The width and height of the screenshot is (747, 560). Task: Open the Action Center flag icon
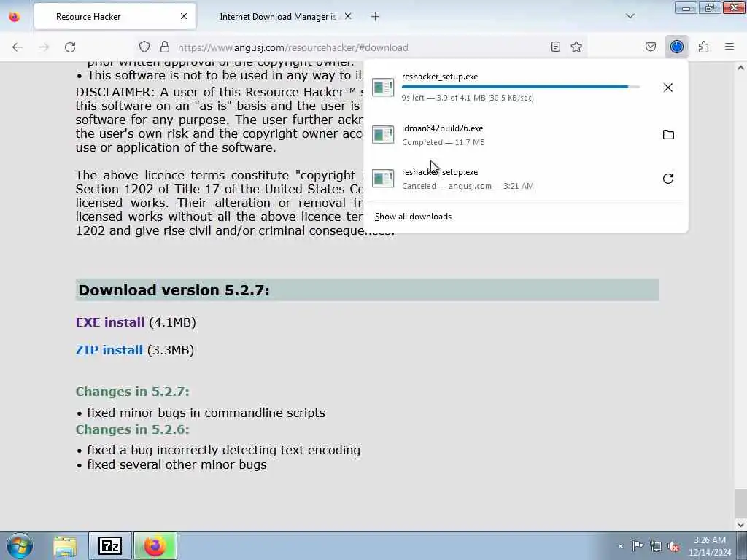click(638, 546)
